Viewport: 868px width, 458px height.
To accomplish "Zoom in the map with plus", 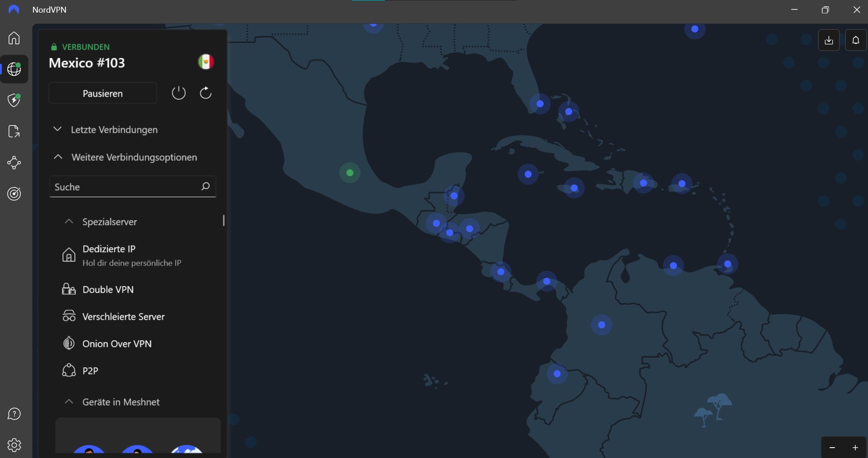I will (855, 448).
